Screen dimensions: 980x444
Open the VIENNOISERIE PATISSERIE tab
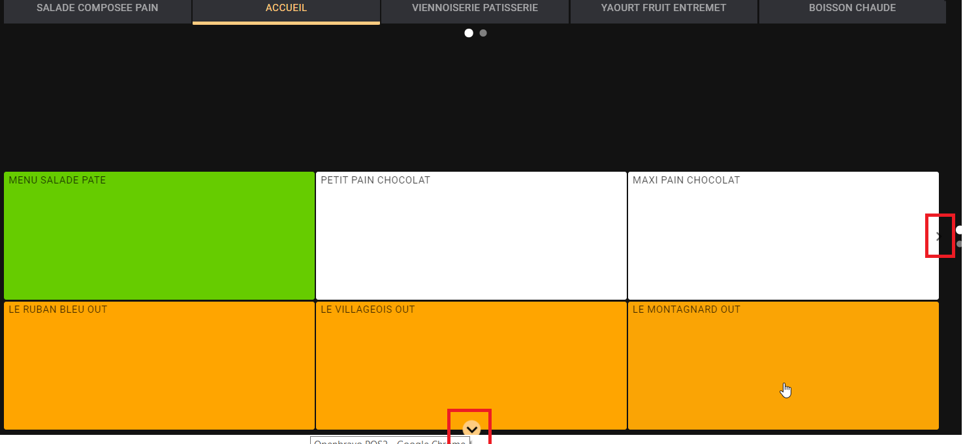[475, 8]
